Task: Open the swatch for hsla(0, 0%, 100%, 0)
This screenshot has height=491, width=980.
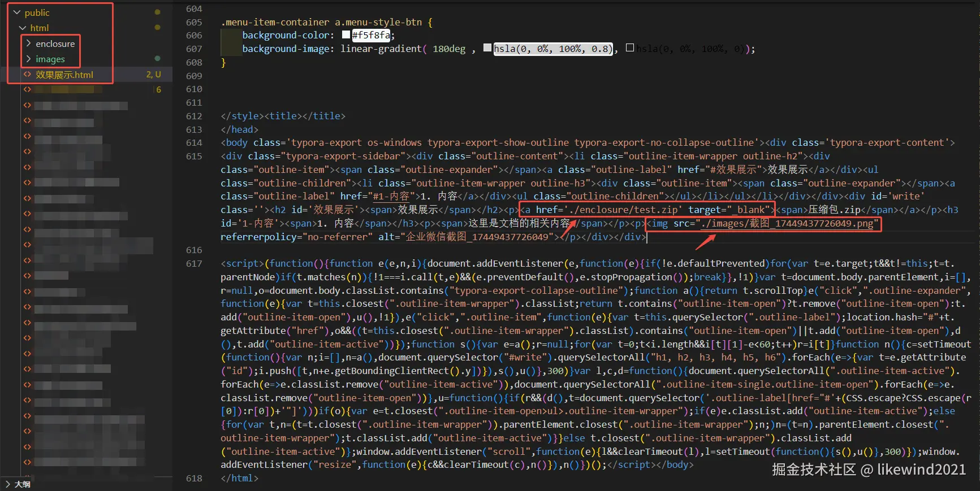Action: pyautogui.click(x=630, y=48)
